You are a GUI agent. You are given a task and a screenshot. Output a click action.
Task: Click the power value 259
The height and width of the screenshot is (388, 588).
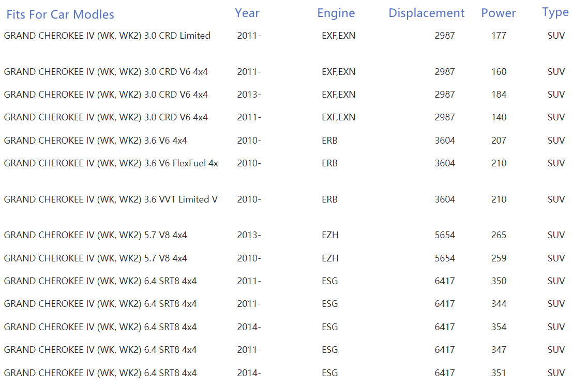[x=499, y=258]
